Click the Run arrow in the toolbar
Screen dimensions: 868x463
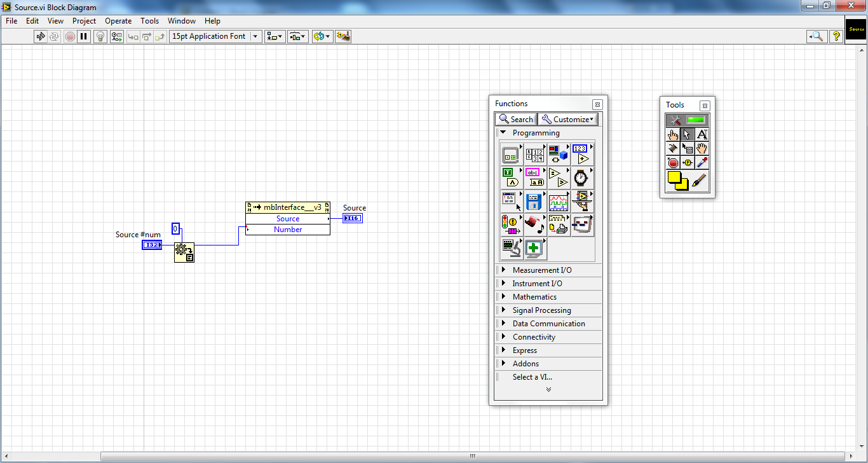point(41,36)
